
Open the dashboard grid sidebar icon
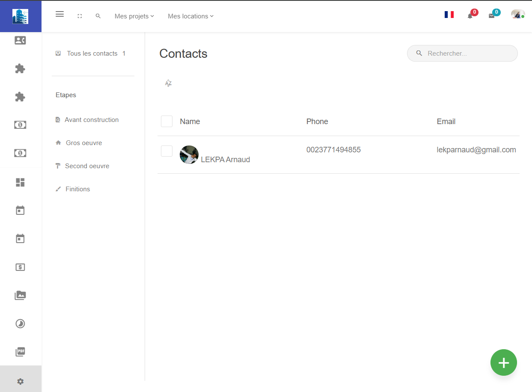(x=20, y=182)
